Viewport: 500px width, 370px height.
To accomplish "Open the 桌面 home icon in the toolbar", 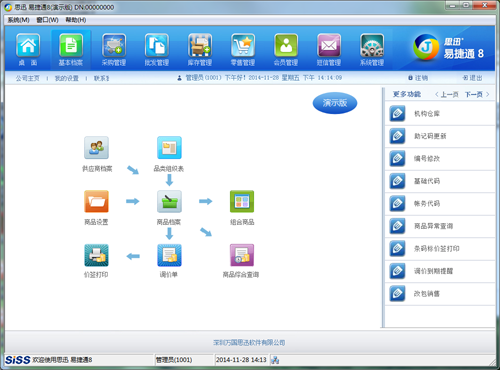I will coord(28,45).
